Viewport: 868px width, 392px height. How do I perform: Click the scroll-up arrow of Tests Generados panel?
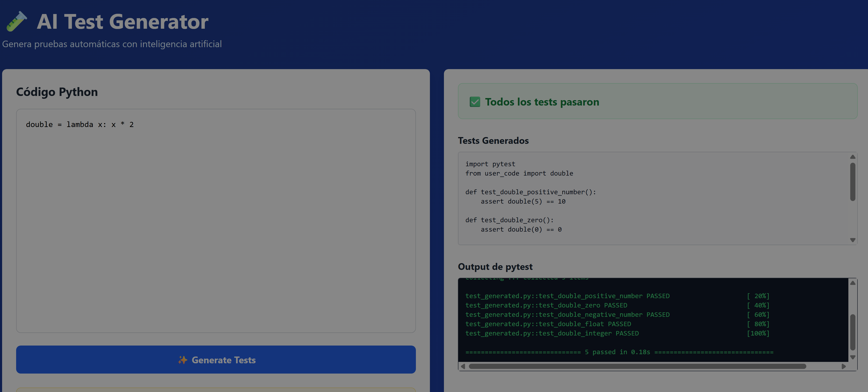pyautogui.click(x=853, y=157)
